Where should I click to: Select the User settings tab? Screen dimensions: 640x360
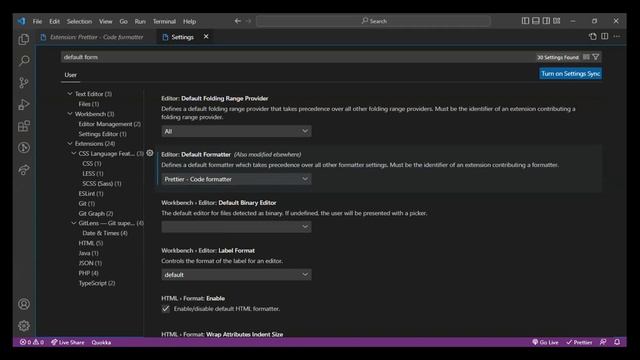(70, 75)
